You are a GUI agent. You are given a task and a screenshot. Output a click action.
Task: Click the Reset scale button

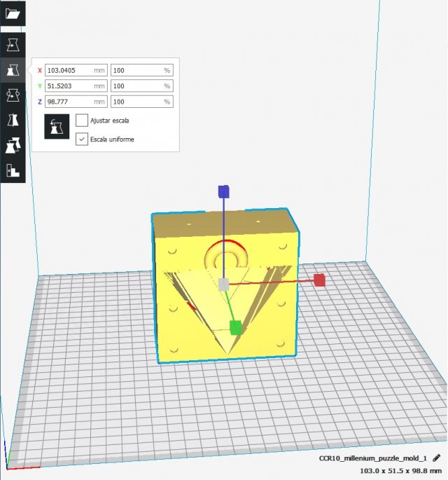(57, 126)
